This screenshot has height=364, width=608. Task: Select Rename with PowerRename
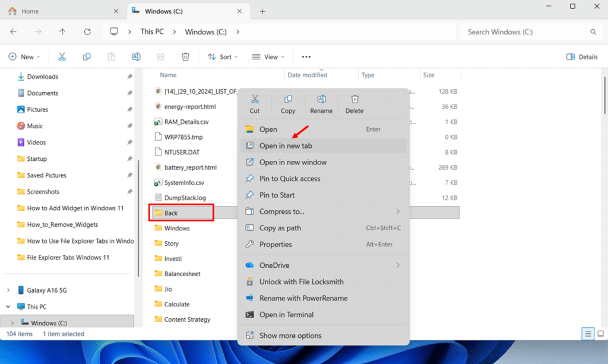click(x=324, y=299)
